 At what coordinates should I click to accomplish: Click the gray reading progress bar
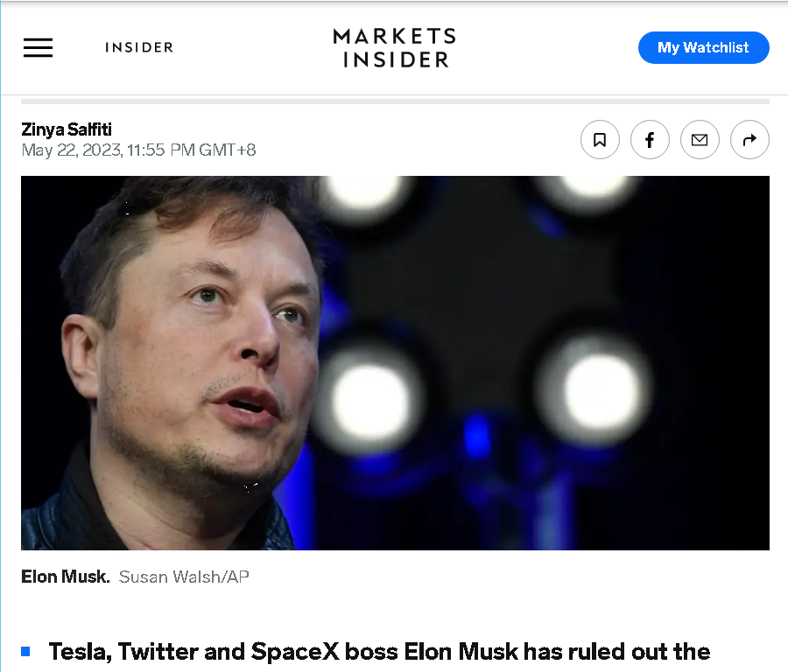[x=395, y=101]
